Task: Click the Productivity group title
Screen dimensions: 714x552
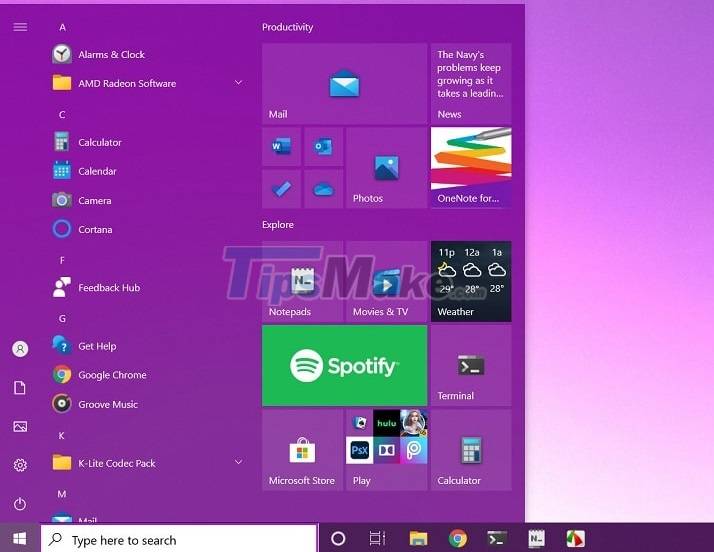Action: (287, 27)
